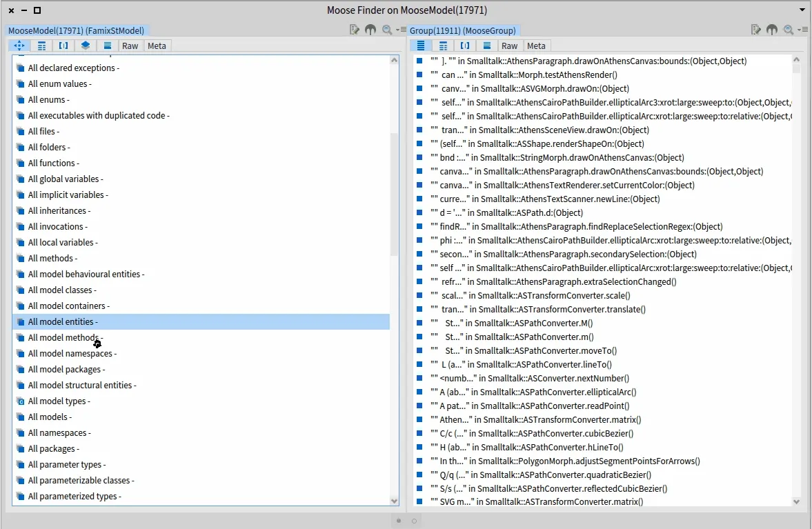Select All model packages

coord(201,370)
